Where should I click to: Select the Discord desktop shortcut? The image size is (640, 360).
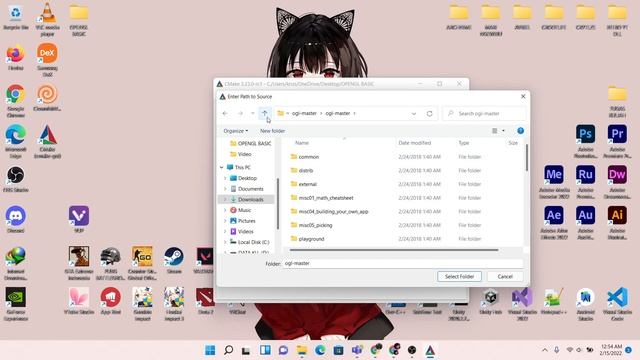click(x=16, y=220)
